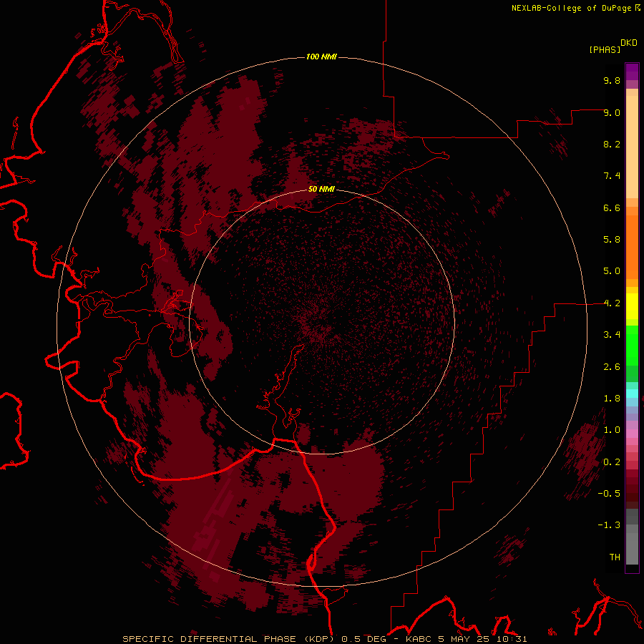Screen dimensions: 644x644
Task: Pick the gray band at the scale bottom
Action: click(x=632, y=548)
